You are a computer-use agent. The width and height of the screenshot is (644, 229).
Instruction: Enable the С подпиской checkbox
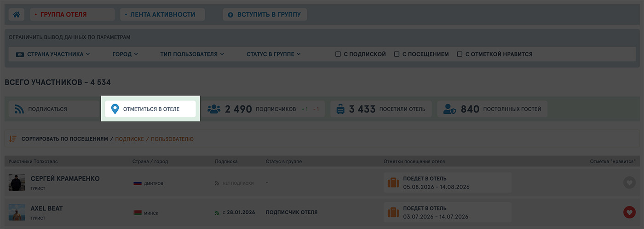(338, 54)
